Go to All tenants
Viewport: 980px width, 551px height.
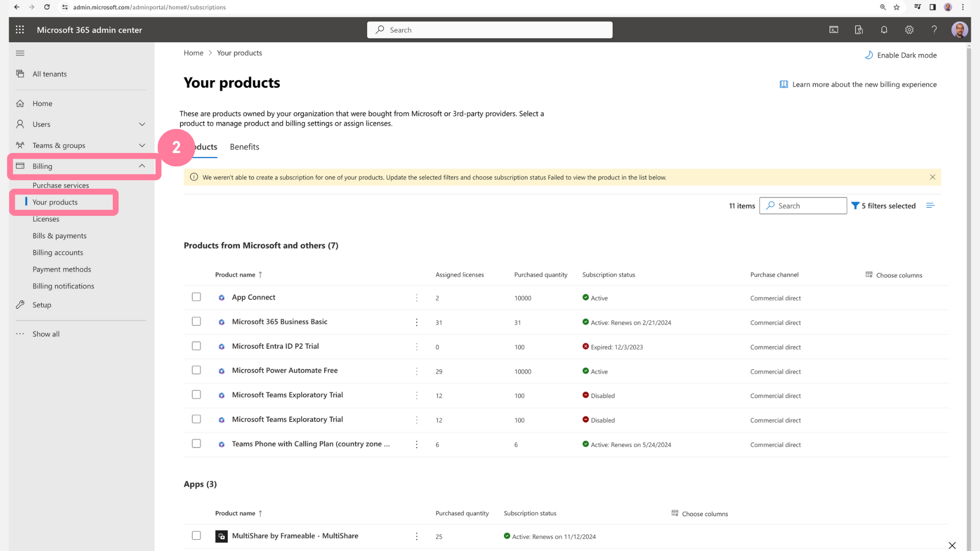(50, 74)
